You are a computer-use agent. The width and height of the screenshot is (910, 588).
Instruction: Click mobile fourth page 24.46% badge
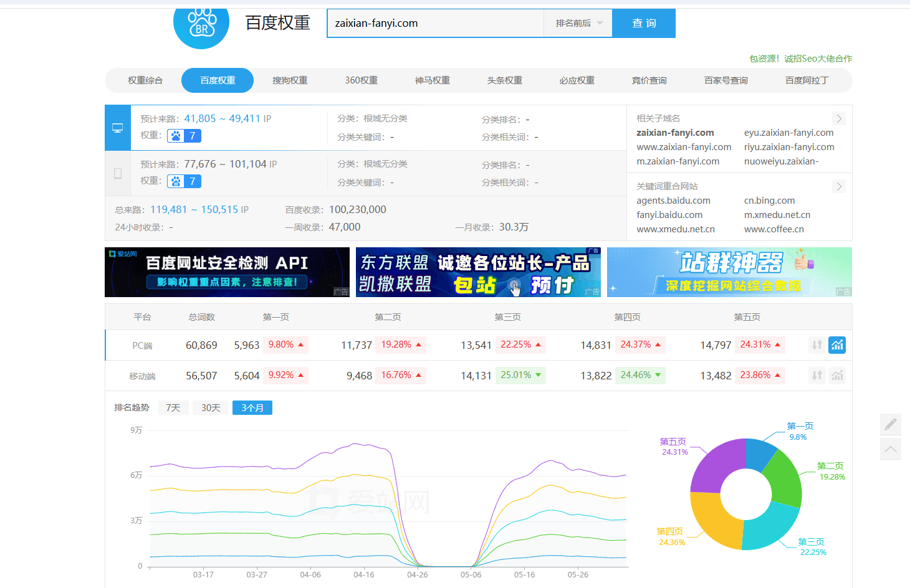pos(641,376)
